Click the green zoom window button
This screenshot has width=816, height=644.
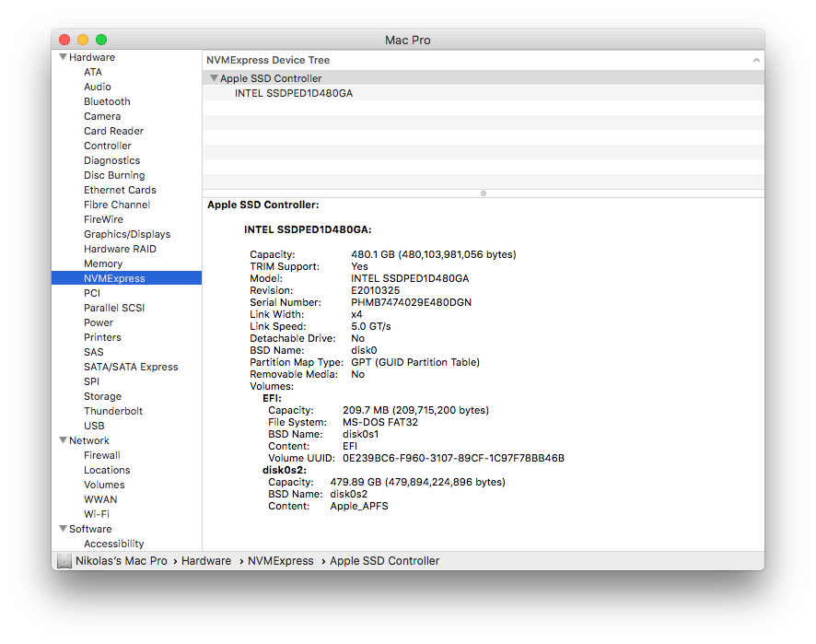101,40
